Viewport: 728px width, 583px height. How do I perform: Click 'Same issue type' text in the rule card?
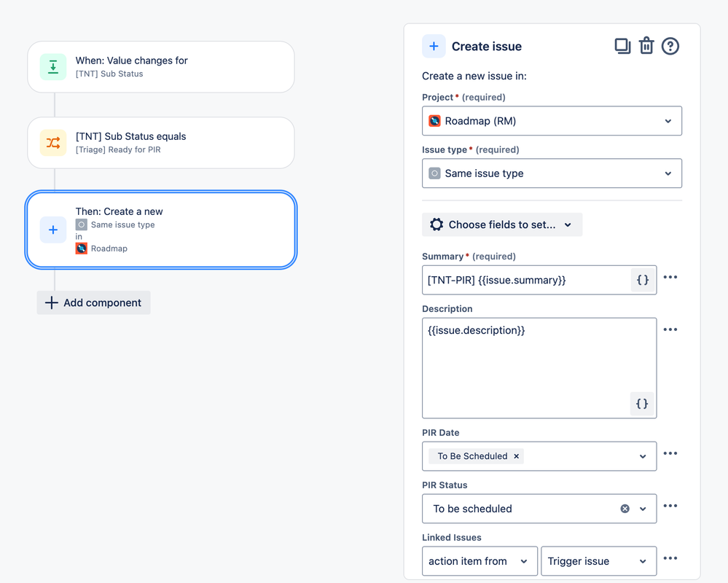pos(122,224)
